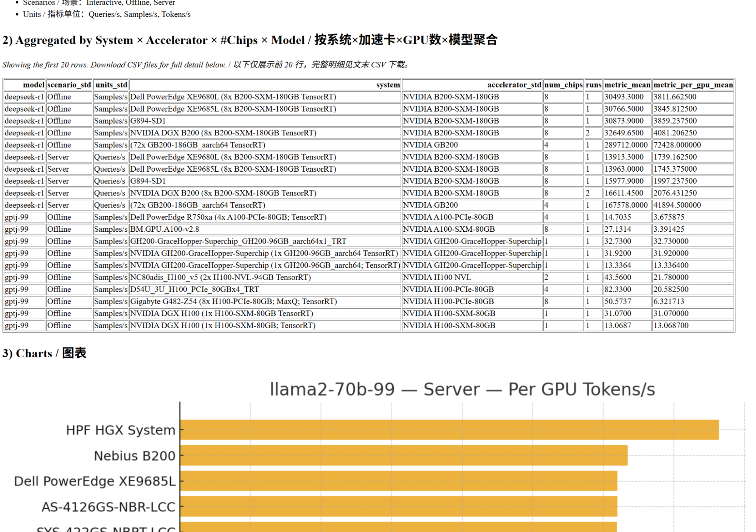Click the llama2-70b-99 chart title

(x=462, y=389)
